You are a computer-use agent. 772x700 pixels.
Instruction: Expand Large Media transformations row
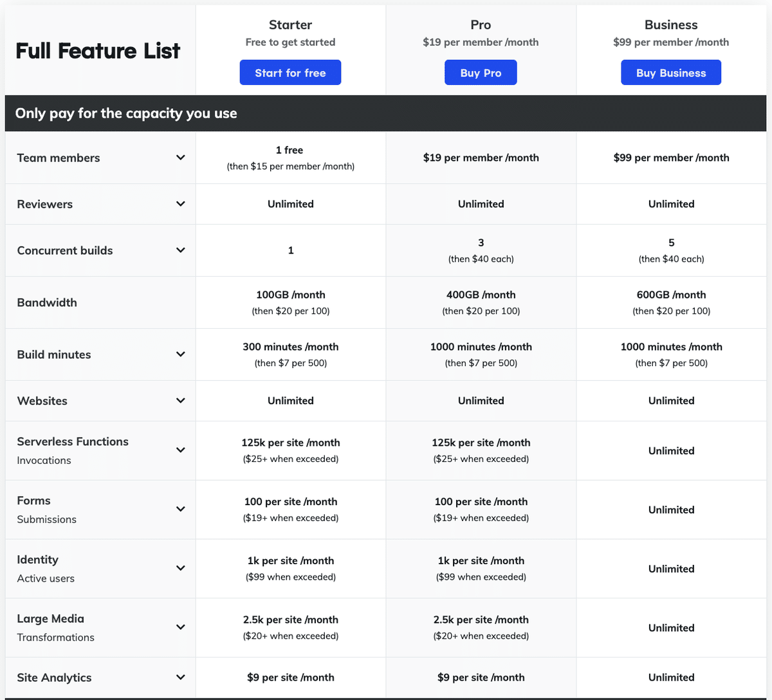pyautogui.click(x=181, y=627)
